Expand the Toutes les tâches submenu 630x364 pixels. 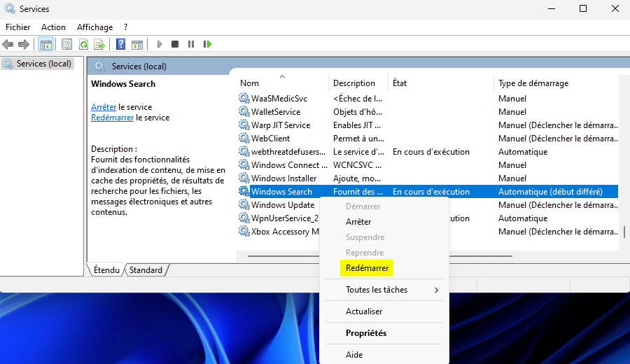click(384, 290)
